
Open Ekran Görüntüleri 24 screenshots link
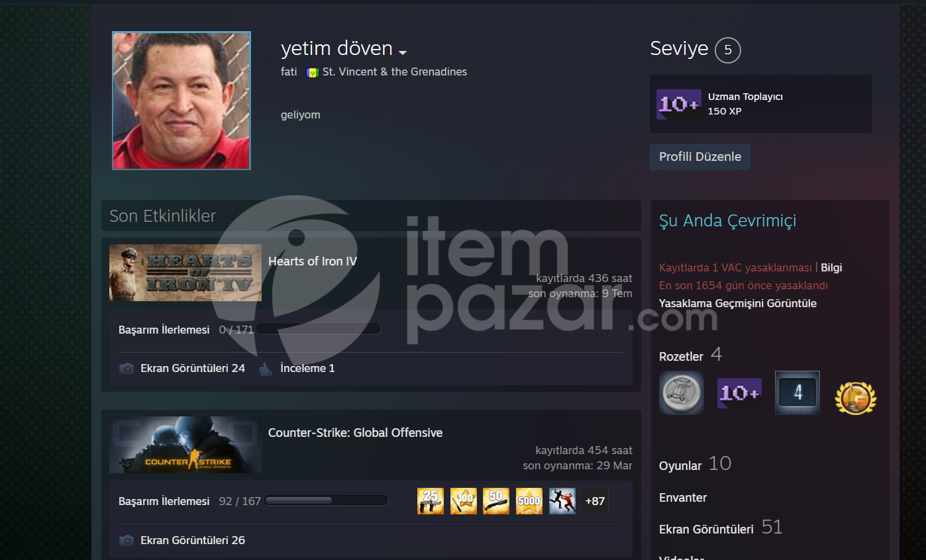[x=193, y=368]
